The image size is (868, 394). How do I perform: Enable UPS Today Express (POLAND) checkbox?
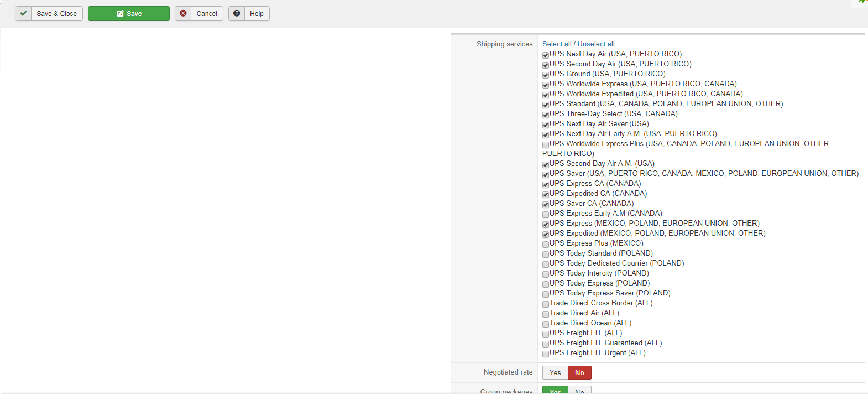[x=546, y=284]
